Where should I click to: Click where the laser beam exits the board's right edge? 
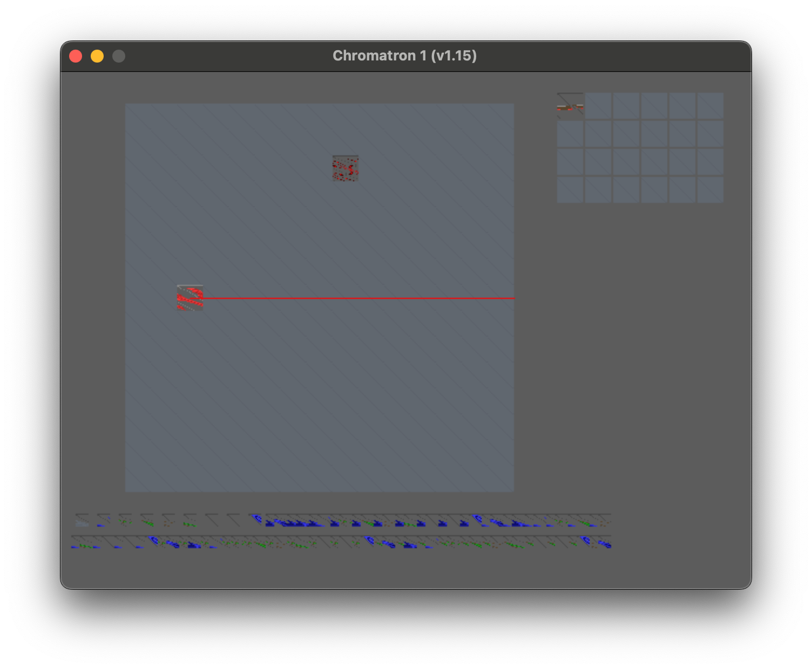[x=512, y=298]
